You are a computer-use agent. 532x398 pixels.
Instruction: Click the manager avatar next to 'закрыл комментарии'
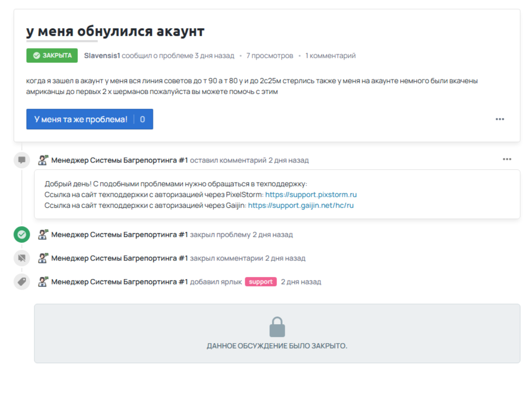click(43, 258)
